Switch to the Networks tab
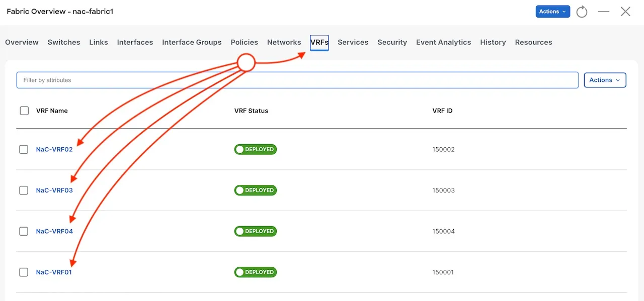Image resolution: width=644 pixels, height=301 pixels. point(284,42)
